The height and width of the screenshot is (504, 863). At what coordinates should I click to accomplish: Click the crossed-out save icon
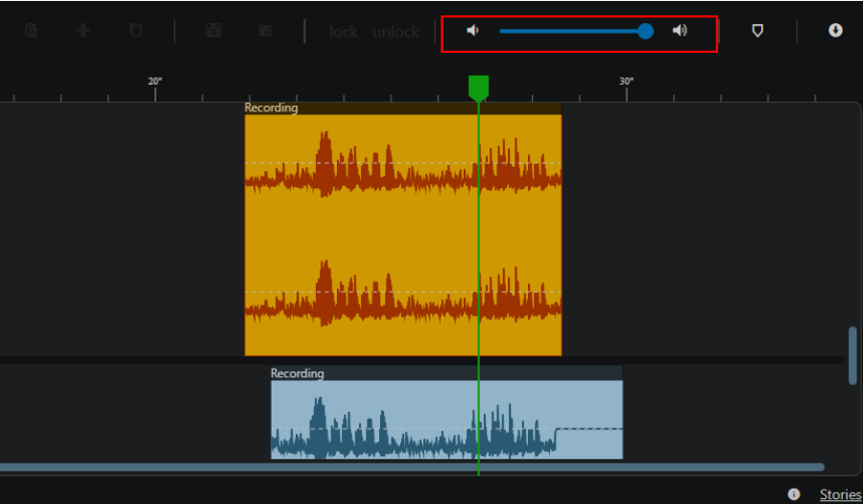click(x=266, y=31)
